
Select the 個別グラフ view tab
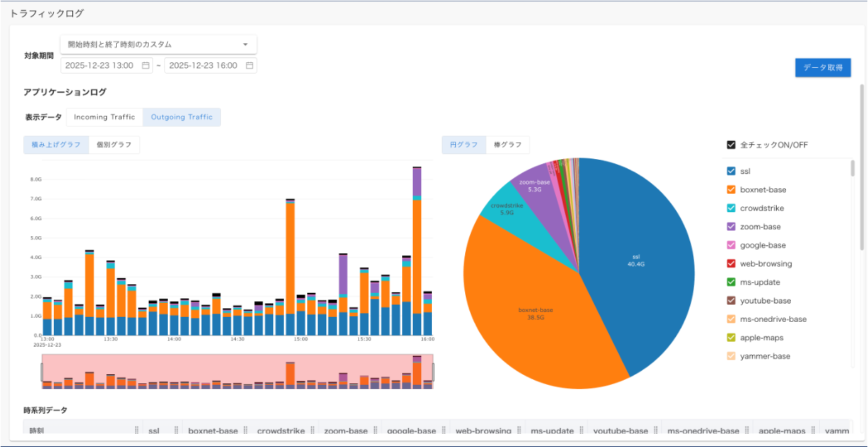tap(114, 145)
